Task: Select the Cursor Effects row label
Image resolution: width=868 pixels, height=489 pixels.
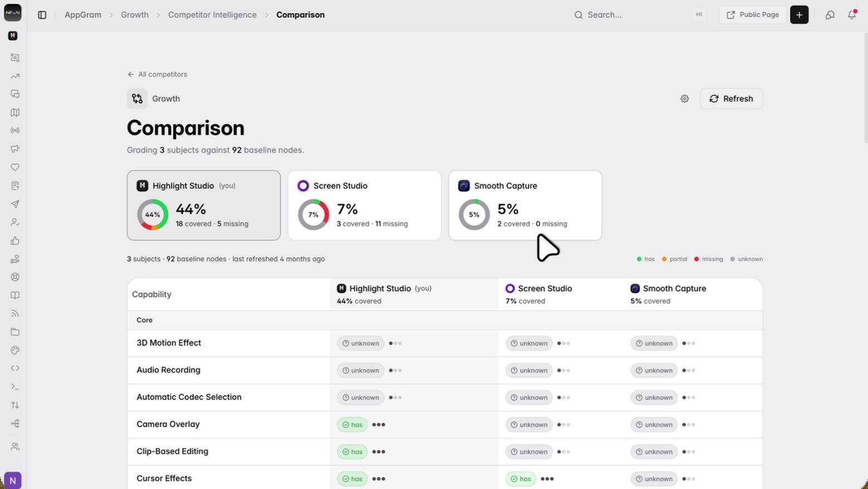Action: (x=164, y=478)
